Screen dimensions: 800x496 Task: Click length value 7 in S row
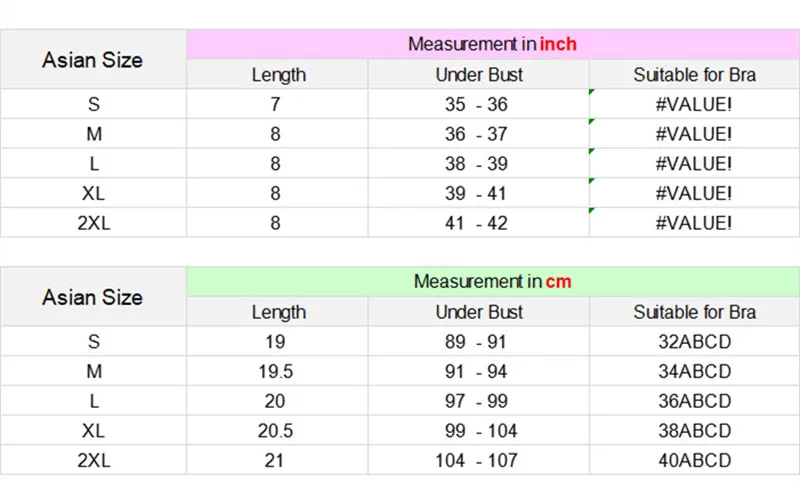tap(278, 104)
